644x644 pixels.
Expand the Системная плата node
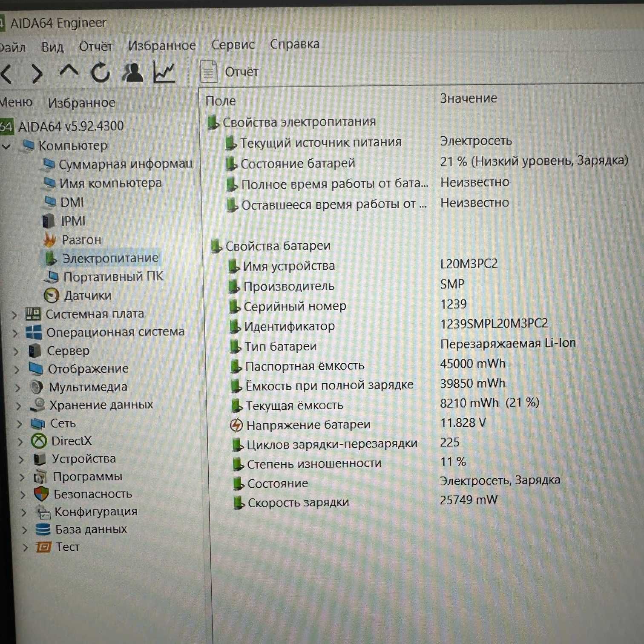tap(14, 315)
